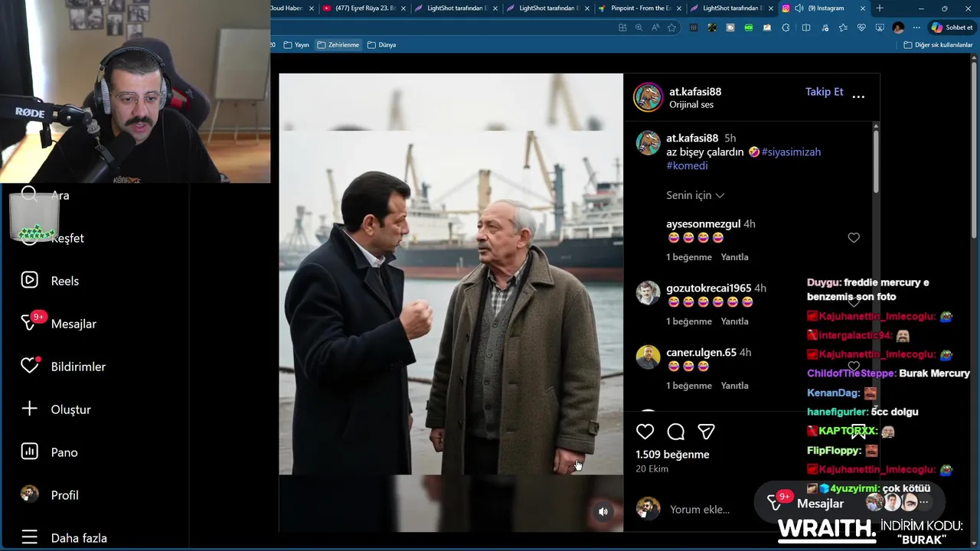Click at.kafasi88 username in caption
Image resolution: width=980 pixels, height=551 pixels.
(692, 138)
